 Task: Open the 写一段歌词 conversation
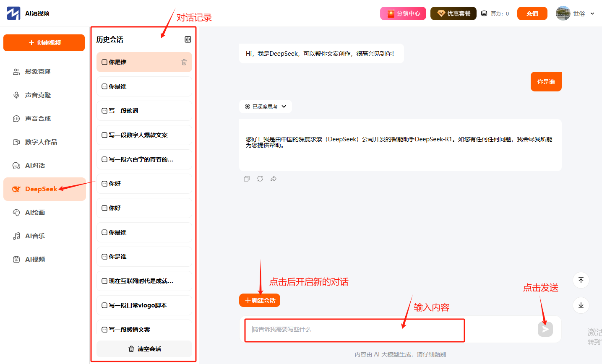[144, 111]
